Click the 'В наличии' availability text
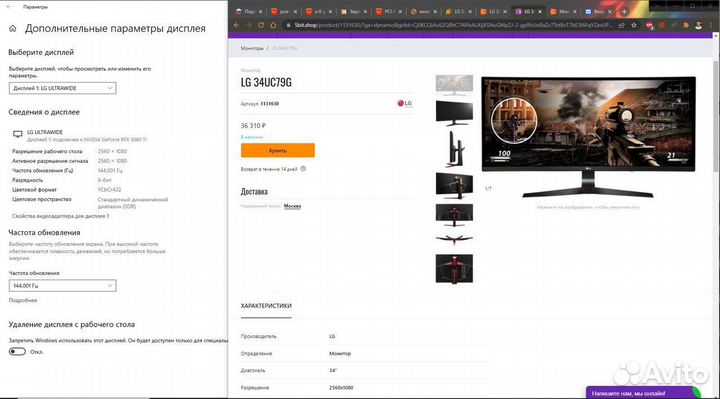Screen dimensions: 720x399 pos(252,137)
